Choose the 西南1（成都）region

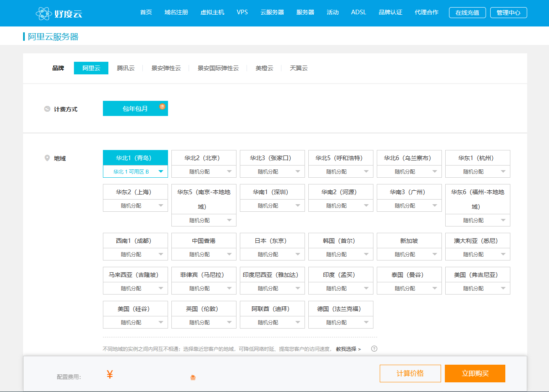point(135,241)
